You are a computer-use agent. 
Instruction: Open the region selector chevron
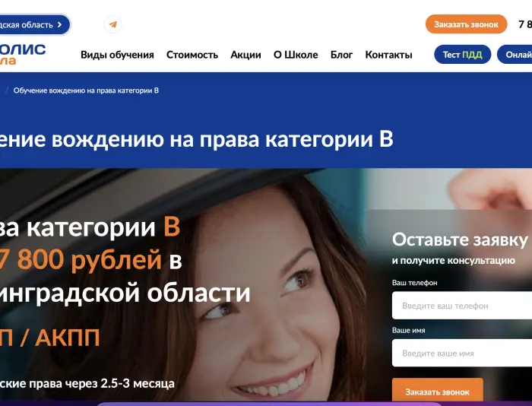[60, 25]
